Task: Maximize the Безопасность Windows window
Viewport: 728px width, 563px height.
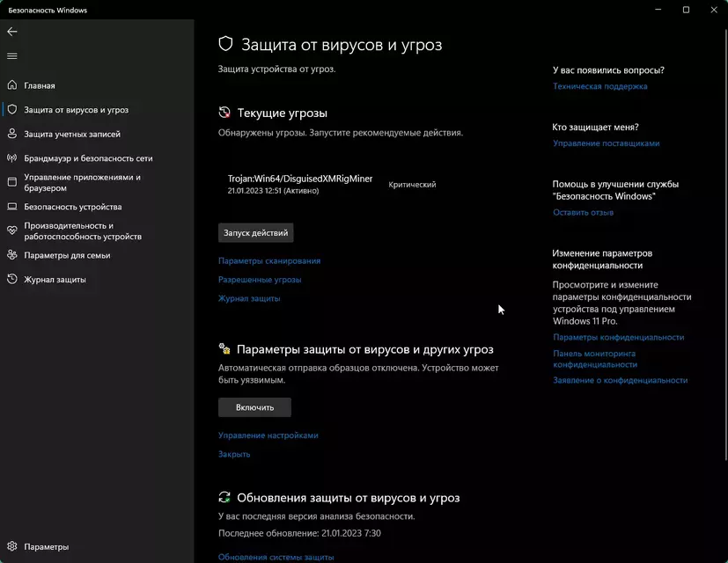Action: click(x=686, y=10)
